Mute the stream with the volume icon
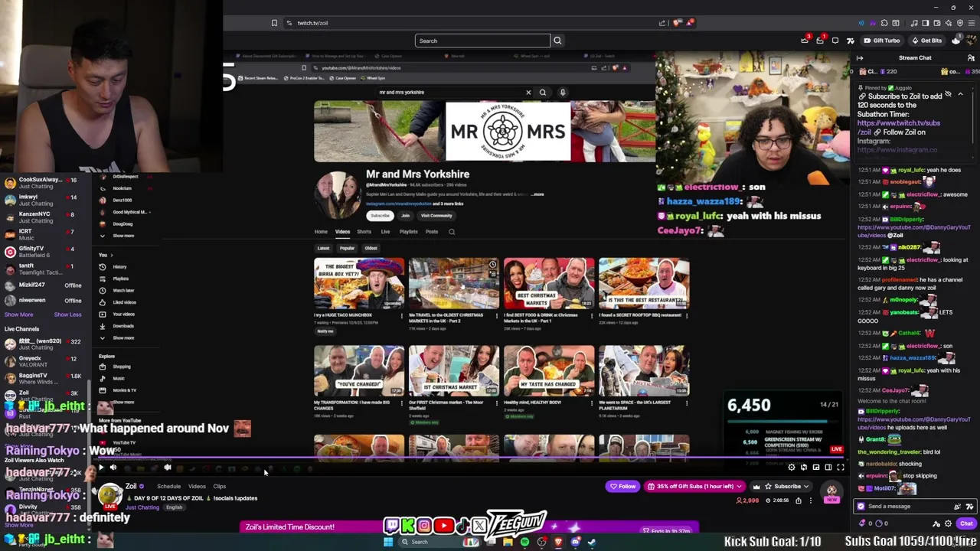The image size is (980, 551). pos(113,468)
